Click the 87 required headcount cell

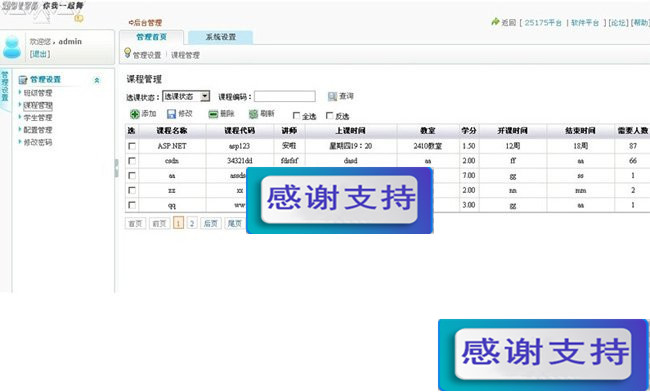pos(633,146)
